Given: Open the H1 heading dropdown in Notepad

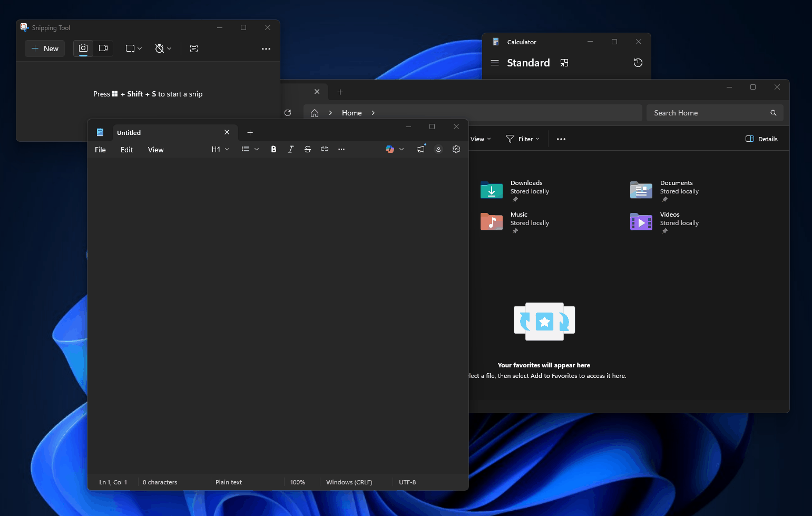Looking at the screenshot, I should (x=220, y=149).
